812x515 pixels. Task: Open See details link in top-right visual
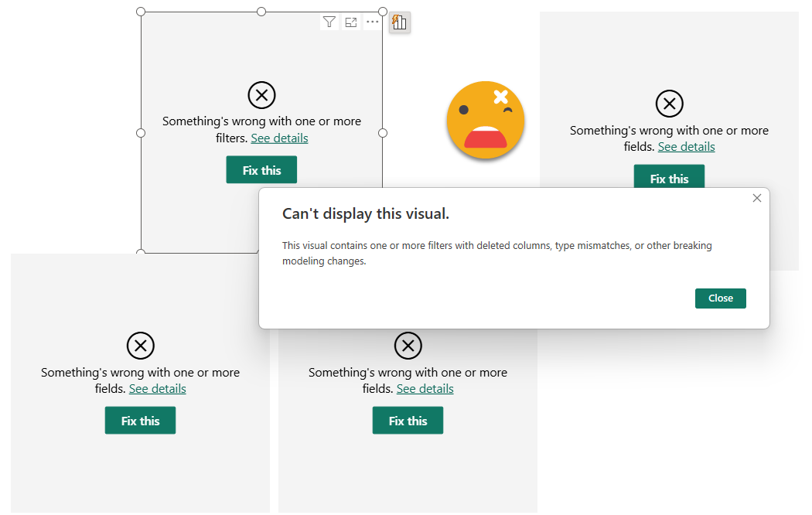(686, 147)
